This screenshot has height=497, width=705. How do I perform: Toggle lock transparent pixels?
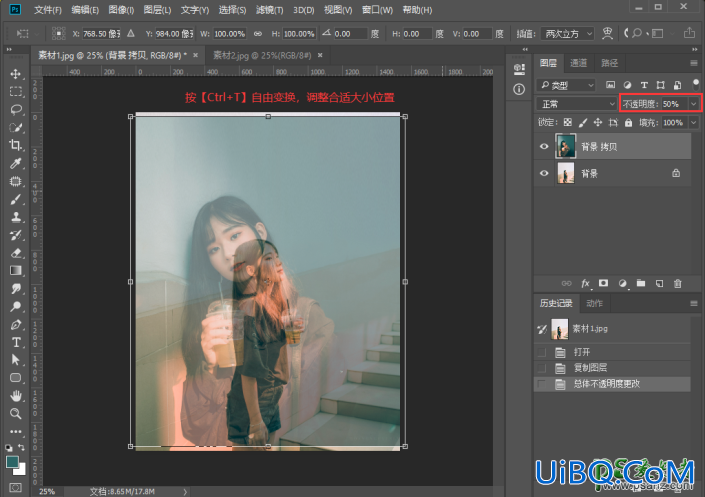pyautogui.click(x=568, y=122)
